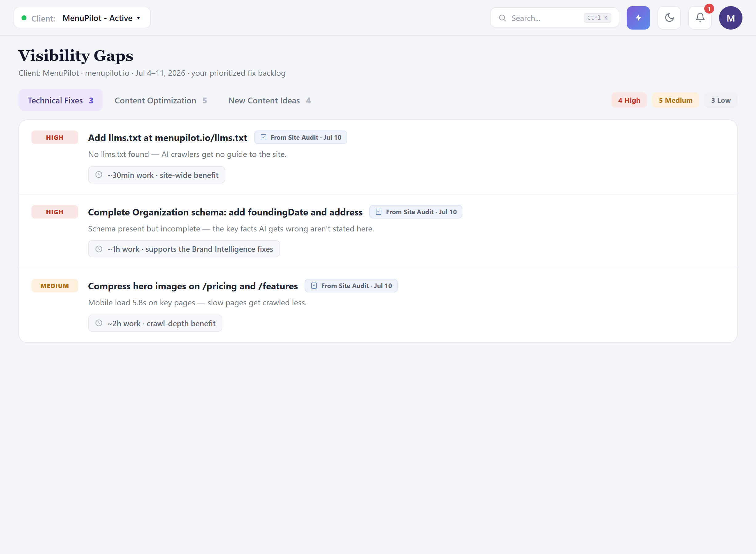
Task: Switch to the Content Optimization tab
Action: click(x=161, y=100)
